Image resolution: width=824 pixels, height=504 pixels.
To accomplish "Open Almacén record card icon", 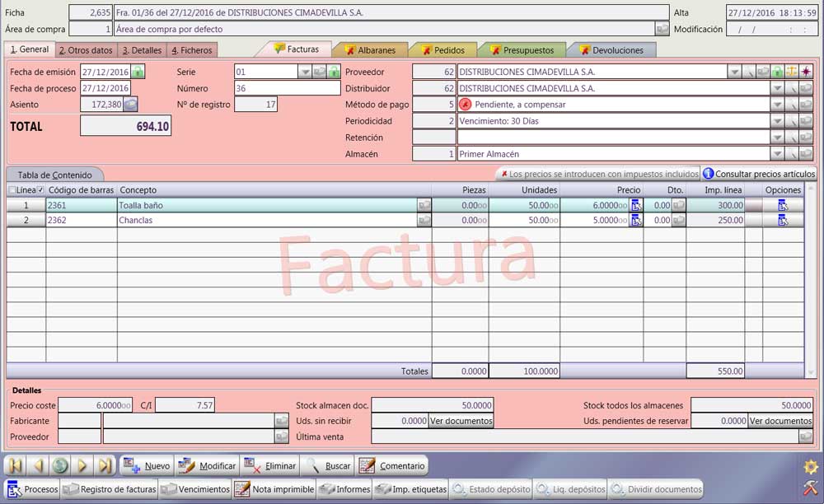I will point(806,154).
